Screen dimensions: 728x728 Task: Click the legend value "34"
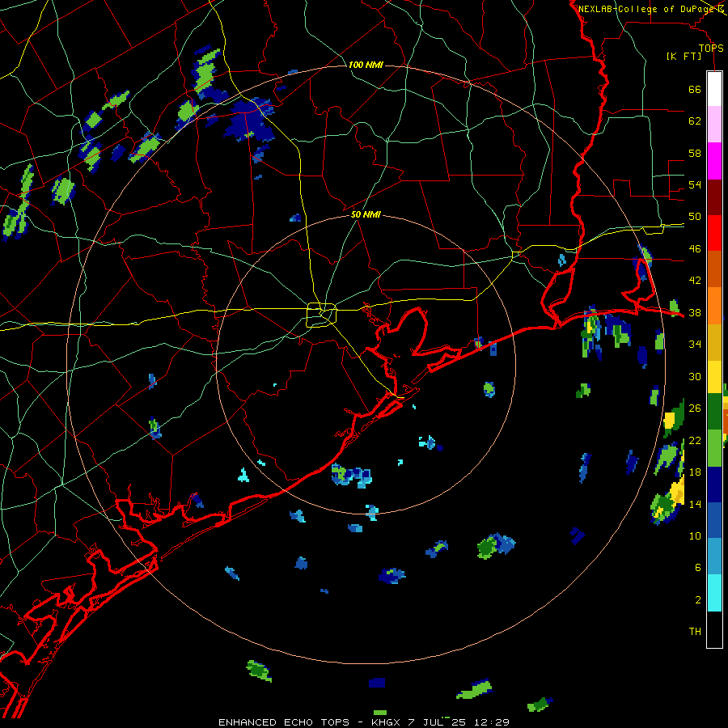(695, 344)
